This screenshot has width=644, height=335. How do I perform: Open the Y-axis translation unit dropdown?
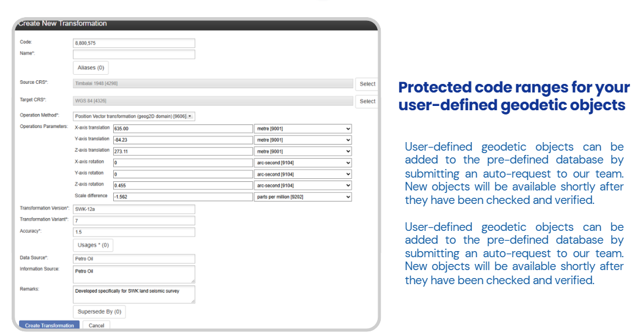click(x=303, y=140)
